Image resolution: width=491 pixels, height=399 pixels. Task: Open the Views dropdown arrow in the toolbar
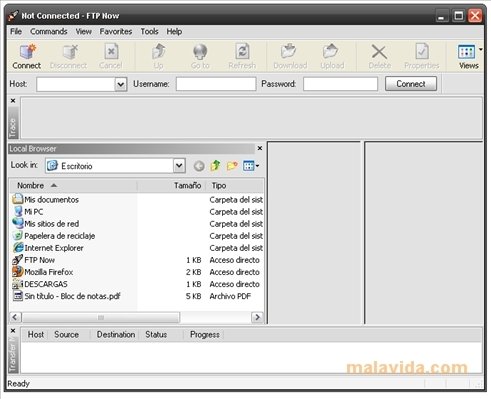click(480, 50)
